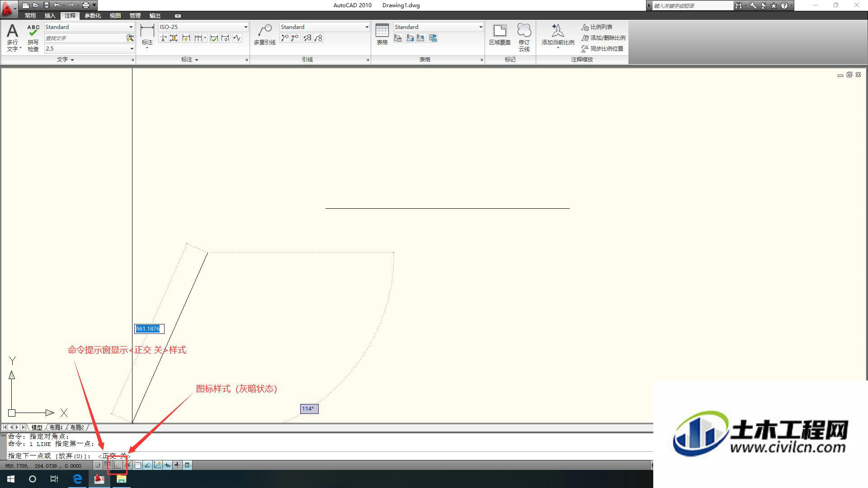
Task: Open Microsoft Edge from the taskbar
Action: coord(77,479)
